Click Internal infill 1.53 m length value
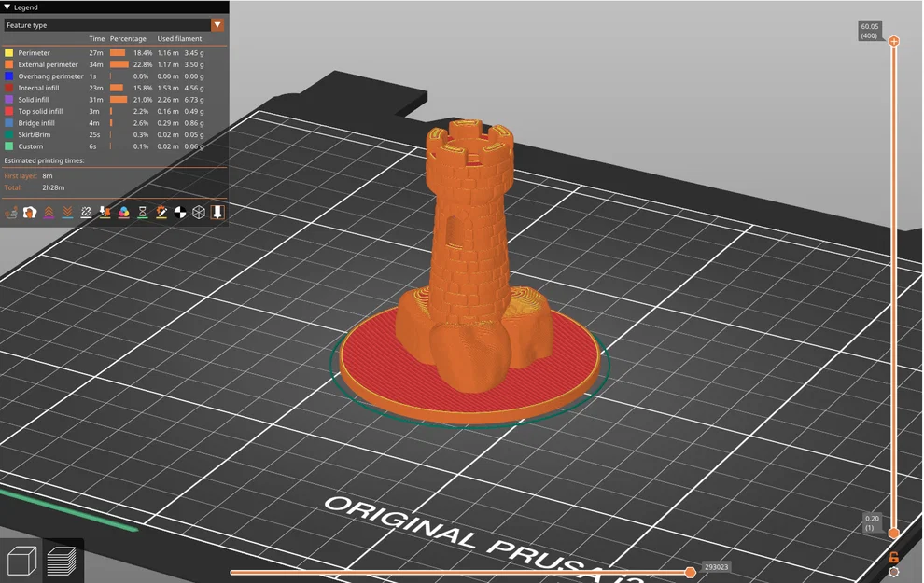 coord(168,89)
